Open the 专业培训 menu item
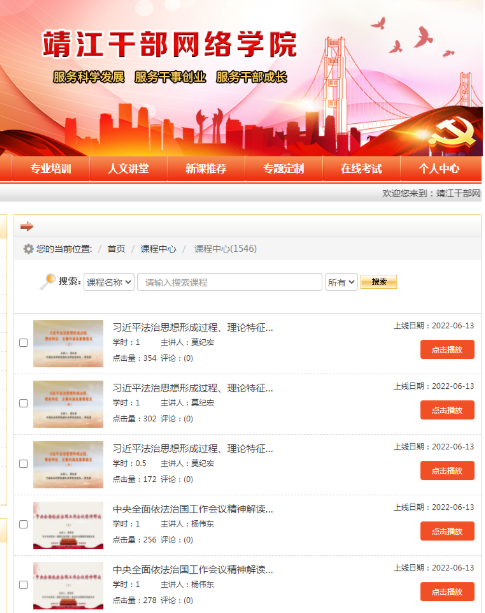Screen dimensions: 485x613 (51, 168)
